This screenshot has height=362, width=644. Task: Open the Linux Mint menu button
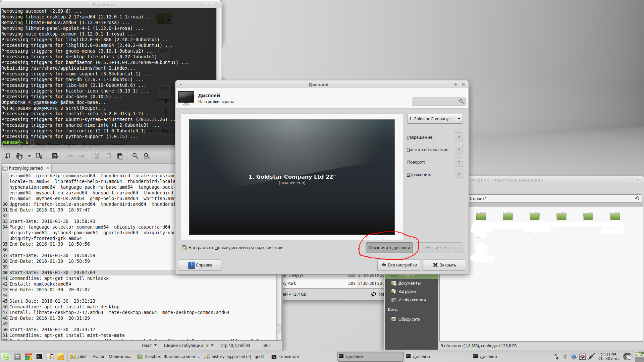[x=6, y=357]
